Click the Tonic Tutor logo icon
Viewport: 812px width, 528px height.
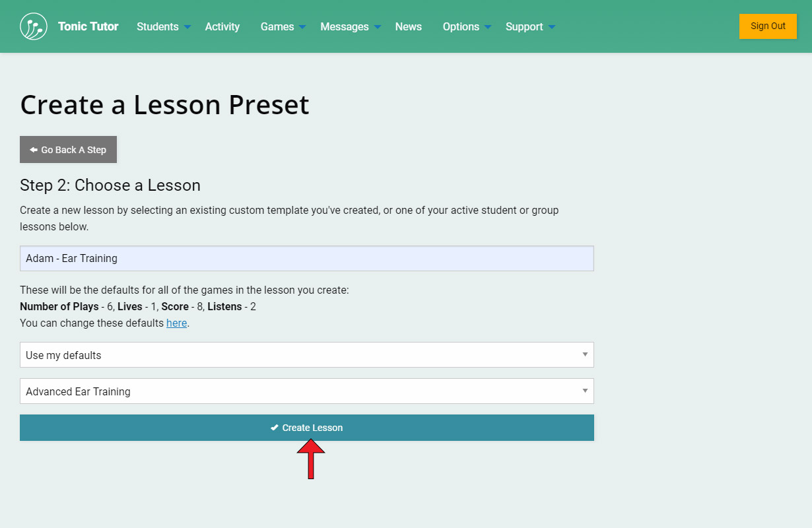[34, 26]
